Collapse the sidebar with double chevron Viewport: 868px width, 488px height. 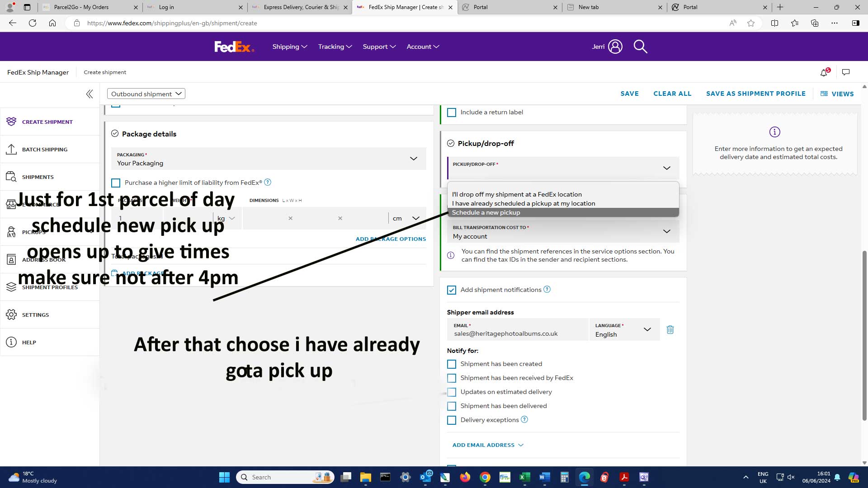pos(90,94)
